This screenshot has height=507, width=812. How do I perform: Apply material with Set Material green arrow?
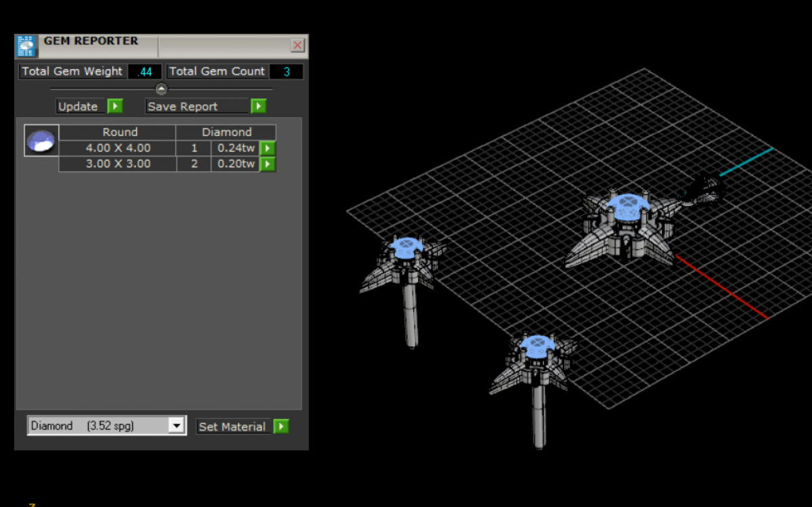281,426
